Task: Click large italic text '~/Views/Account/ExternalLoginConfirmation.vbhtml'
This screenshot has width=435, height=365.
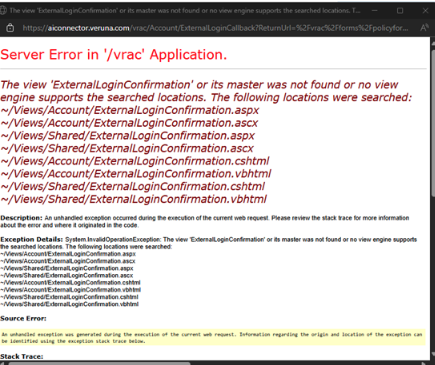Action: (x=136, y=174)
